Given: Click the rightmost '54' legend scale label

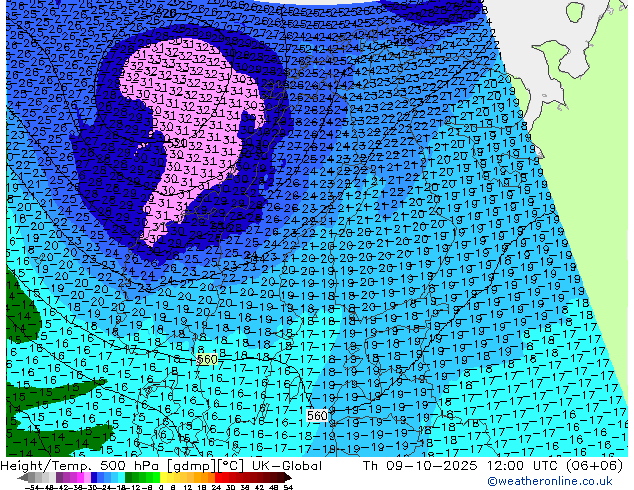Looking at the screenshot, I should coord(288,487).
